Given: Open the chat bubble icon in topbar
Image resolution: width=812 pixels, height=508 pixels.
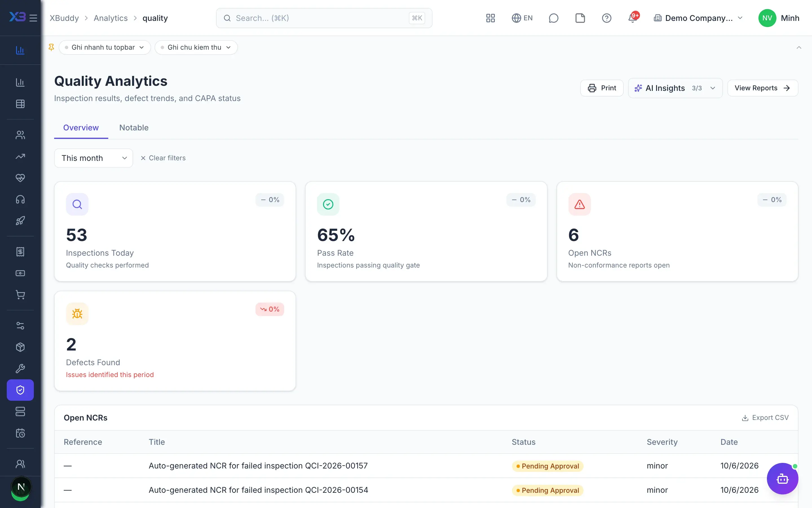Looking at the screenshot, I should (553, 18).
